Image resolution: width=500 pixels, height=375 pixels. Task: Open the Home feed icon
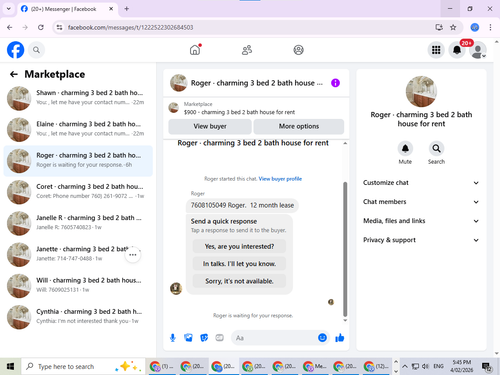point(195,50)
